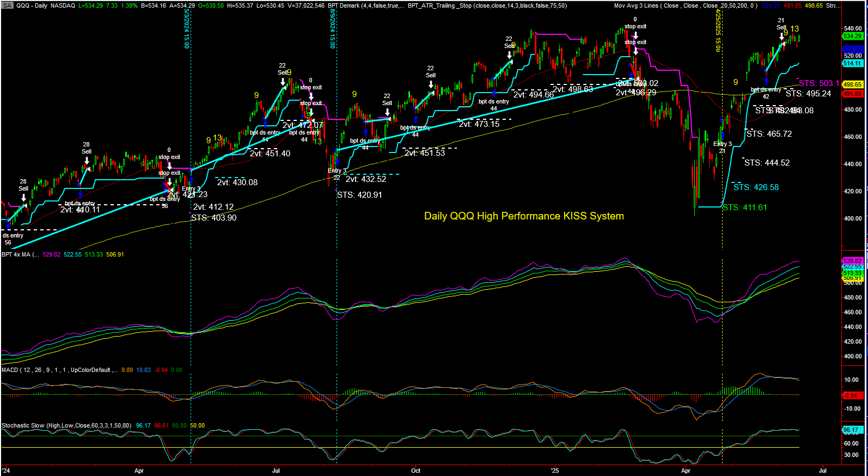Click the STS: 403.90 label
Screen dimensions: 868x476
coord(213,218)
